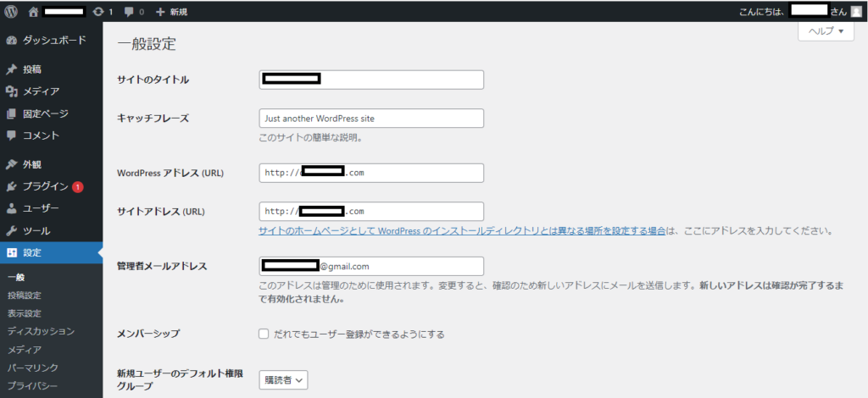Click the 管理者メールアドレス input field

point(371,266)
